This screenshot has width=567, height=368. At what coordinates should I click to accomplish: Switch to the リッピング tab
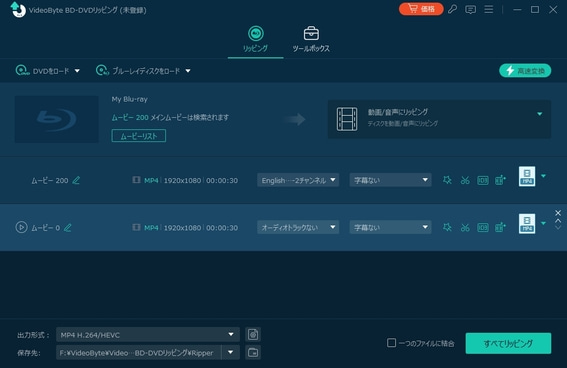(x=255, y=39)
